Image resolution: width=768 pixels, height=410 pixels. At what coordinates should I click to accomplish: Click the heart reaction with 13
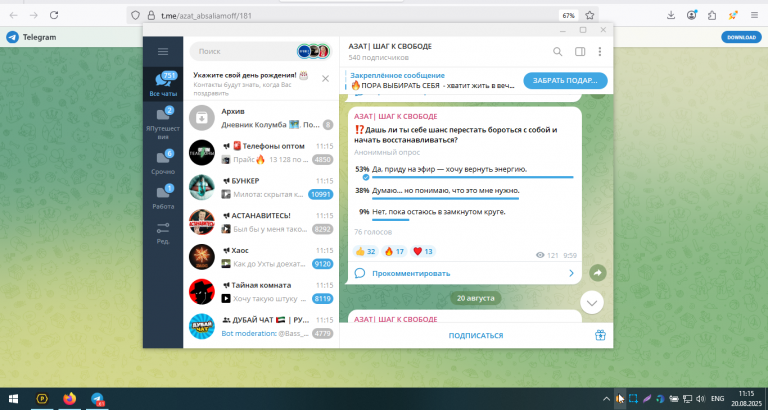[x=423, y=251]
